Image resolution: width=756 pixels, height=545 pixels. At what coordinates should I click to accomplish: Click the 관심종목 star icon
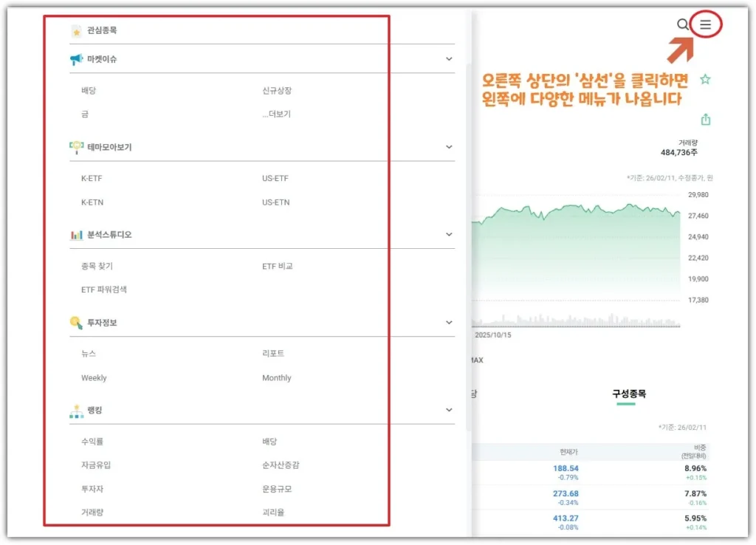click(x=76, y=31)
